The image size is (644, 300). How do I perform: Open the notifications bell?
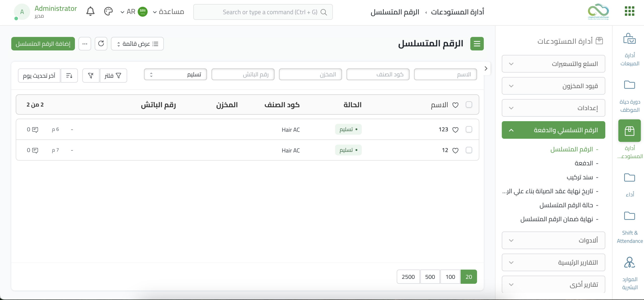click(x=90, y=12)
